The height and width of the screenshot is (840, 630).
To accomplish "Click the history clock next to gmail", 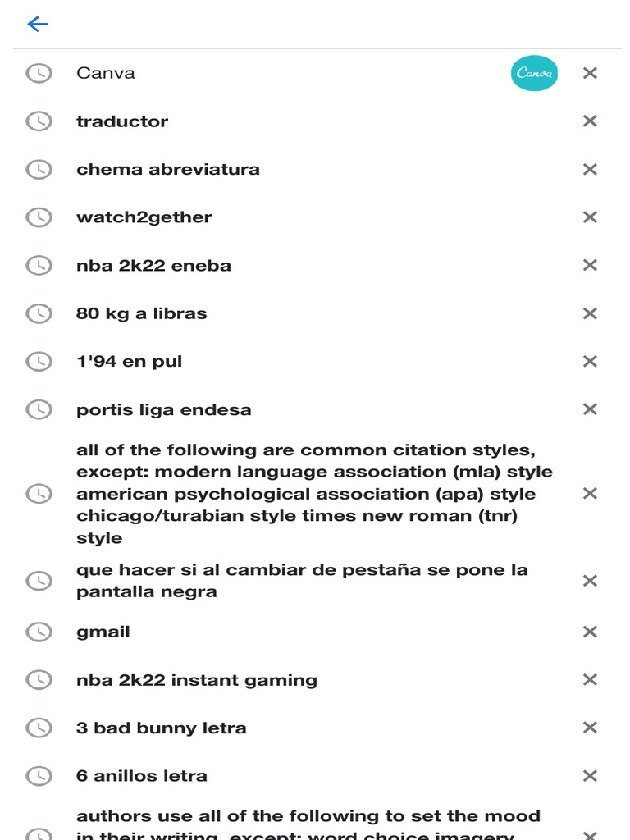I will tap(39, 632).
